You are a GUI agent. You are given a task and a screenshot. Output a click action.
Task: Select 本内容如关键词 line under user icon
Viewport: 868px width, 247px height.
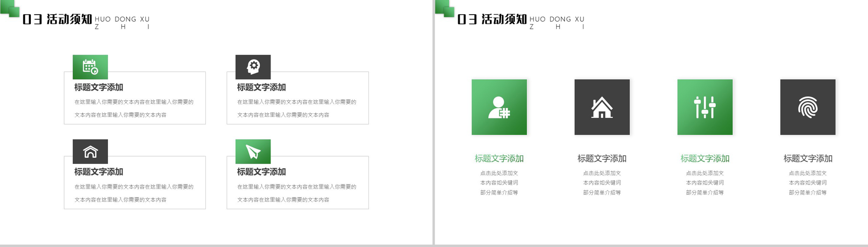(499, 182)
